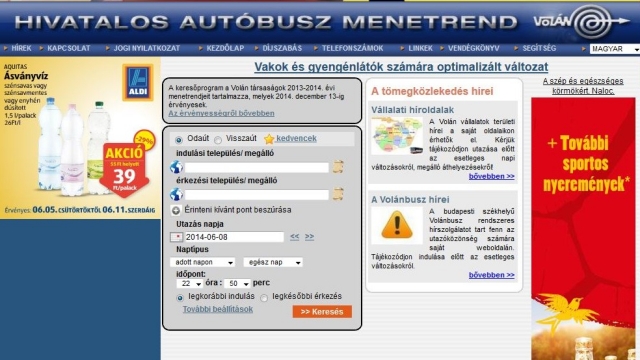The image size is (640, 360).
Task: Open DÍJSZABÁS in the navigation bar
Action: [x=282, y=48]
